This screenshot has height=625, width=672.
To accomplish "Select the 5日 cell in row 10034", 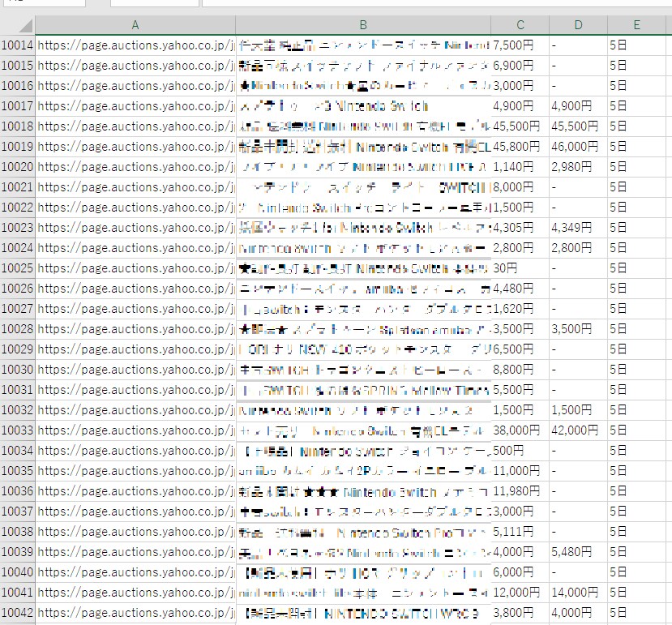I will click(x=637, y=451).
